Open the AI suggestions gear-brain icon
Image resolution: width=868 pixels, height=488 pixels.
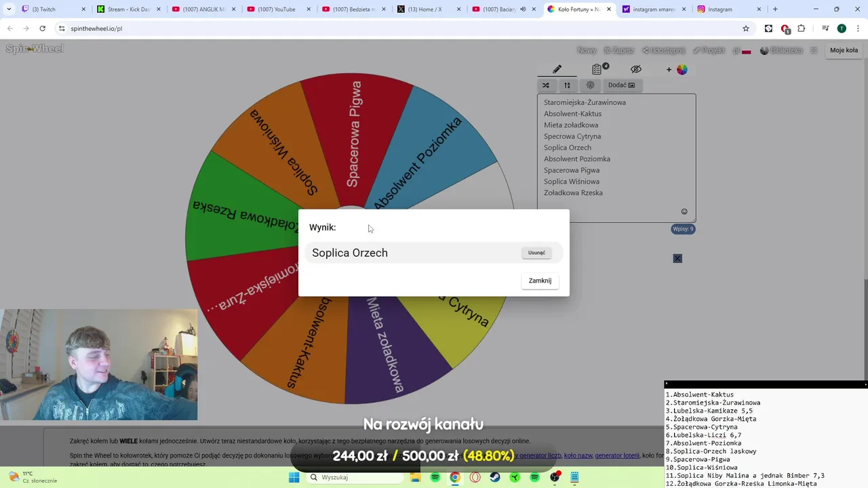590,85
